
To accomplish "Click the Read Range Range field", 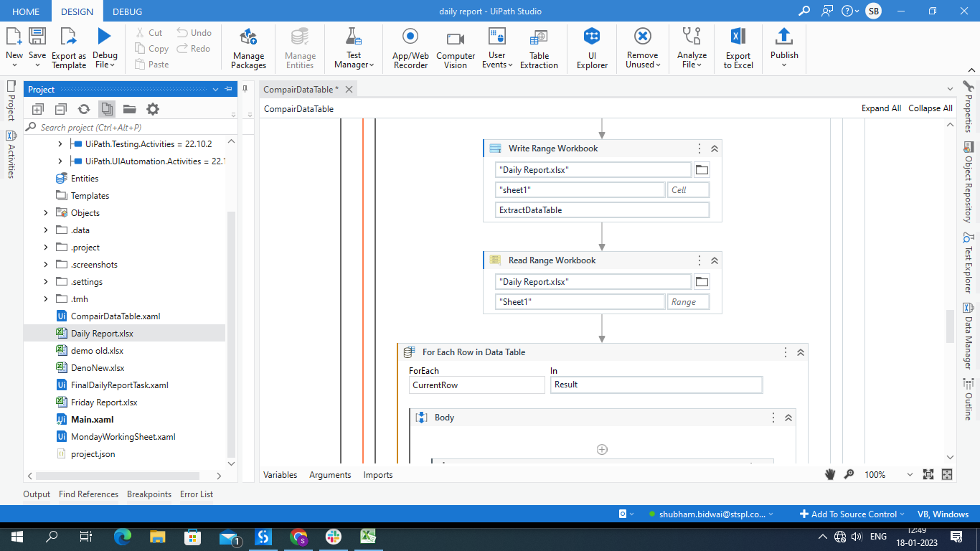I will click(689, 302).
